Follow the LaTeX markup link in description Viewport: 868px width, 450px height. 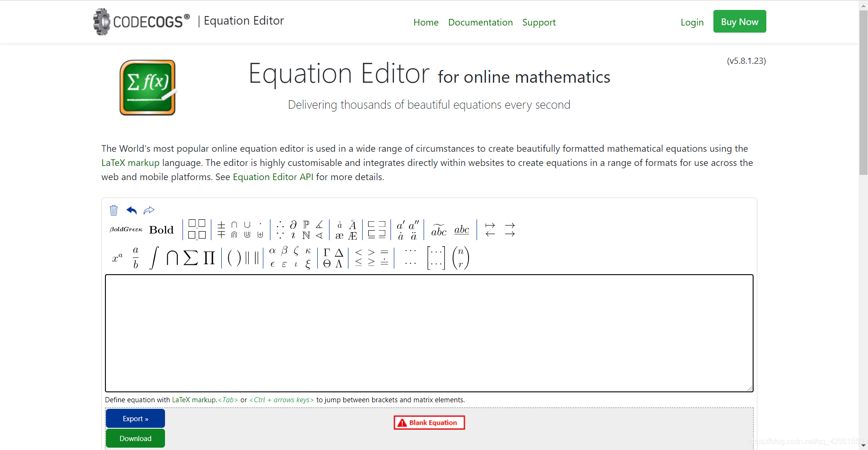click(x=130, y=163)
